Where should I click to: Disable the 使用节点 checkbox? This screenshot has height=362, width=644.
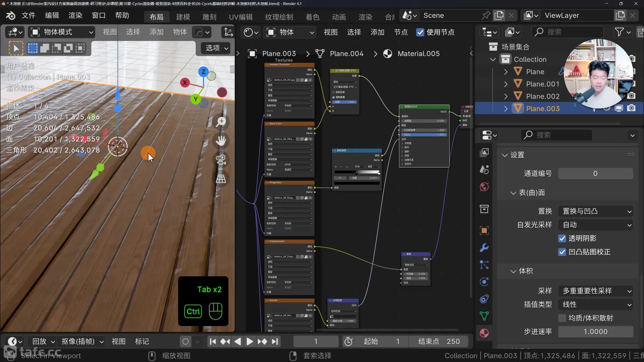coord(420,32)
